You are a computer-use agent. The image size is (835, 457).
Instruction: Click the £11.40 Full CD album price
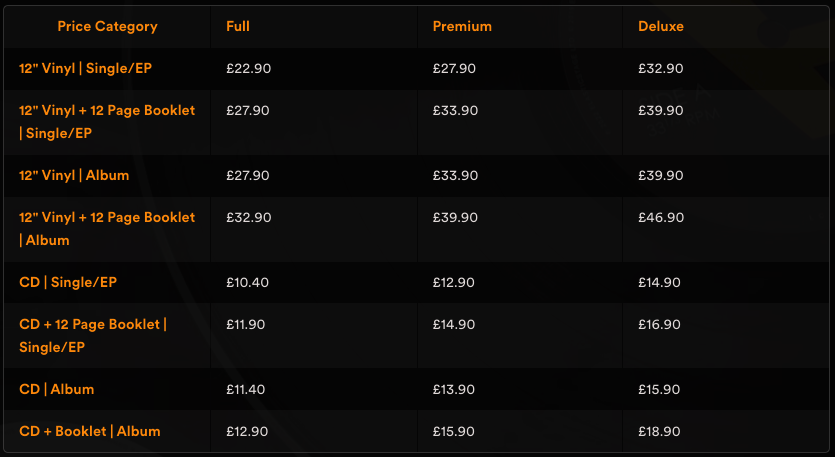click(246, 389)
